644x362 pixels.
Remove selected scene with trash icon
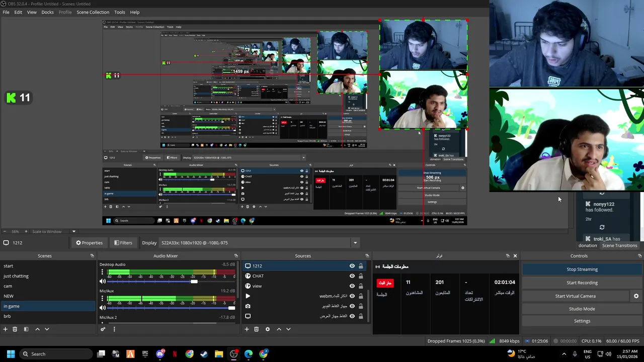tap(15, 329)
